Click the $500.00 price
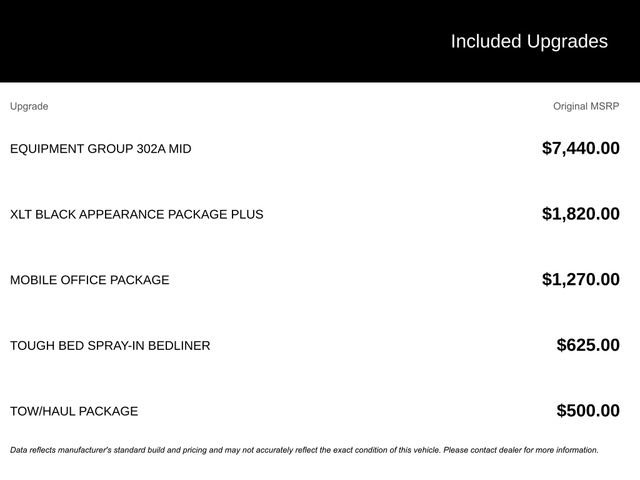 coord(588,411)
